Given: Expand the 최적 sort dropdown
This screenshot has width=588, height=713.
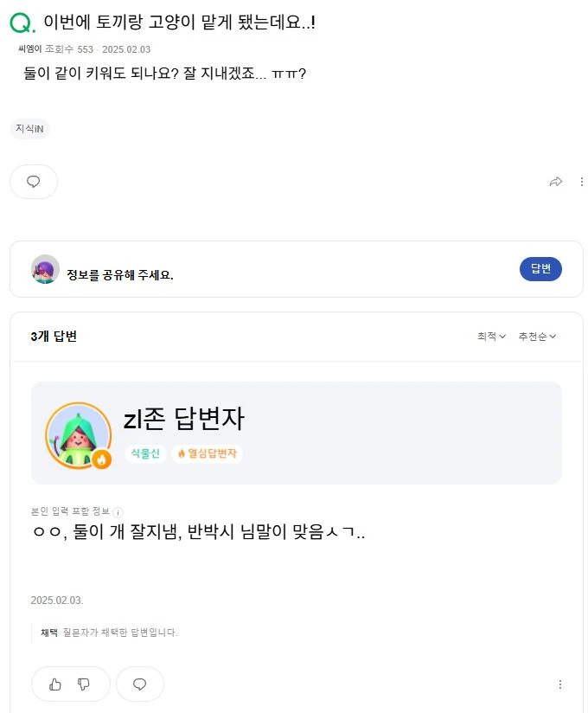Looking at the screenshot, I should [491, 337].
